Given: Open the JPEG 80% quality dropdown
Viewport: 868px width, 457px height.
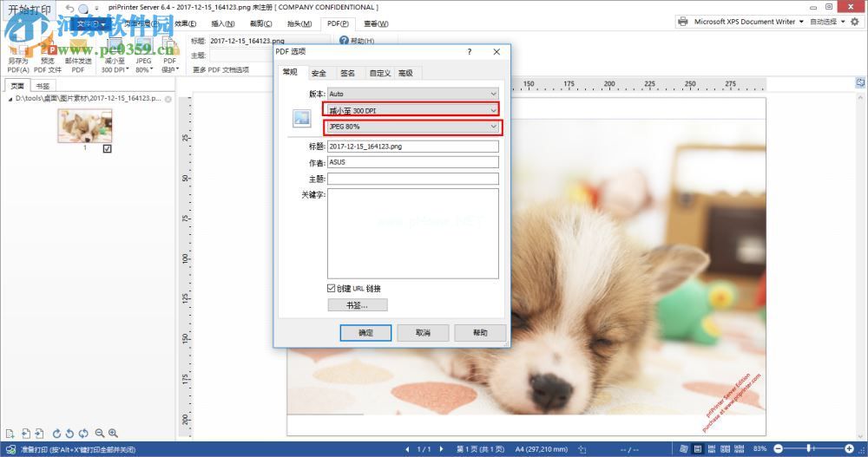Looking at the screenshot, I should pos(413,127).
